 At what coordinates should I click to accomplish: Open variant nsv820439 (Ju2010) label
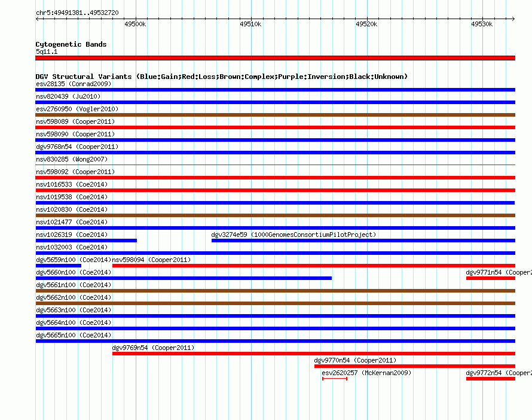coord(68,96)
